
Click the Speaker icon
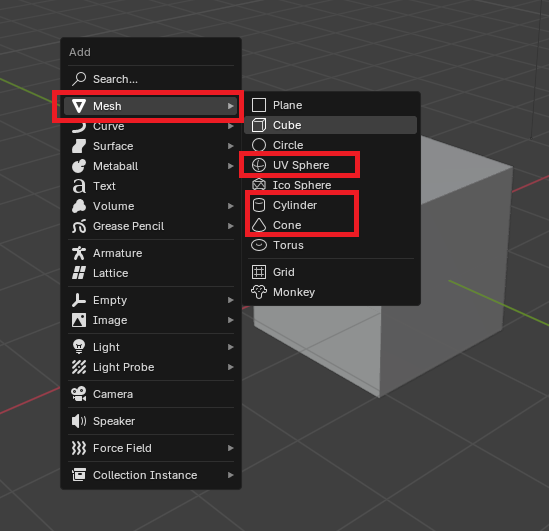[x=79, y=421]
